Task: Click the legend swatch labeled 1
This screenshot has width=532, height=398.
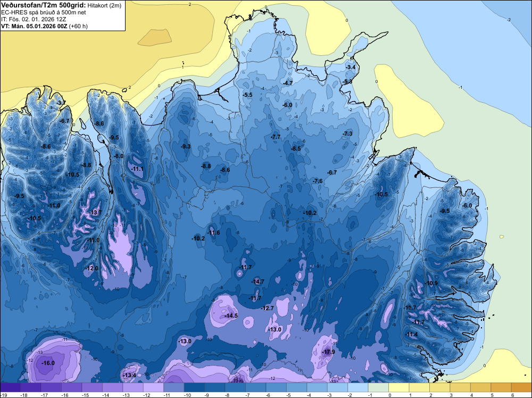Action: [x=419, y=387]
